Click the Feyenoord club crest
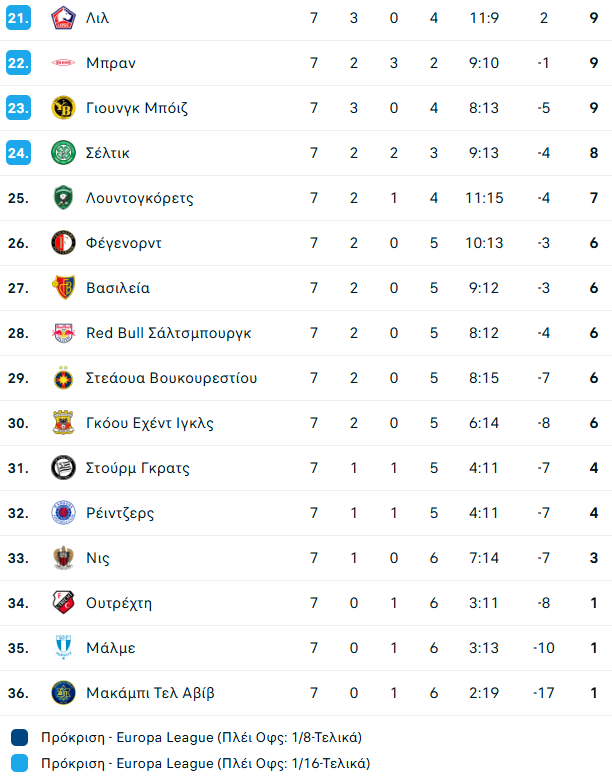This screenshot has width=612, height=776. click(63, 243)
